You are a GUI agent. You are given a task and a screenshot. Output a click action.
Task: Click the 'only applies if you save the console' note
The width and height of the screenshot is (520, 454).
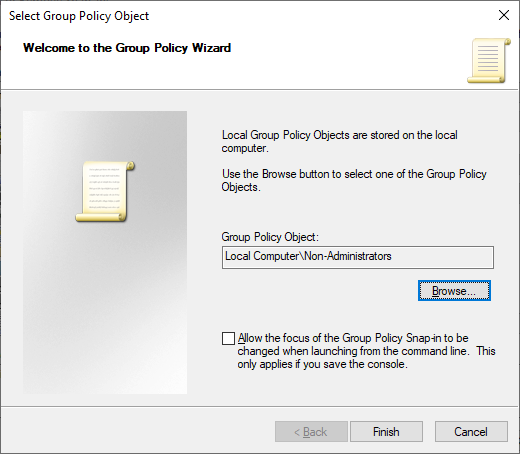click(x=322, y=364)
